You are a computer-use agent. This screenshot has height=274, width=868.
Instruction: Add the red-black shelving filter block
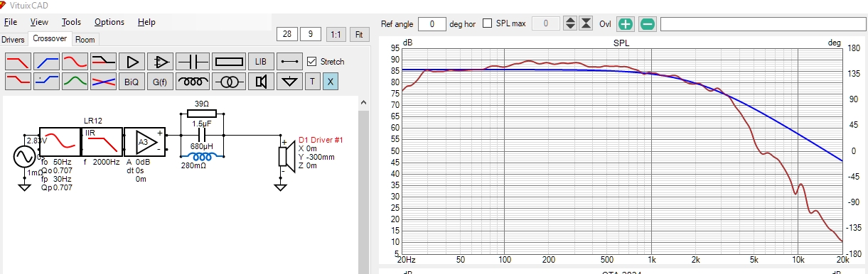tap(103, 61)
